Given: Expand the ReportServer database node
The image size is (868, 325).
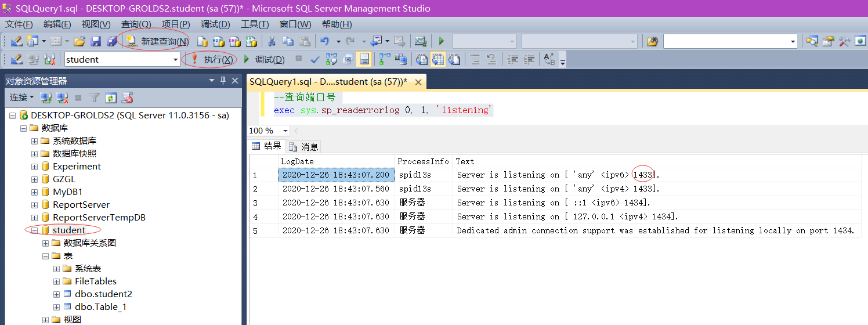Looking at the screenshot, I should 34,205.
